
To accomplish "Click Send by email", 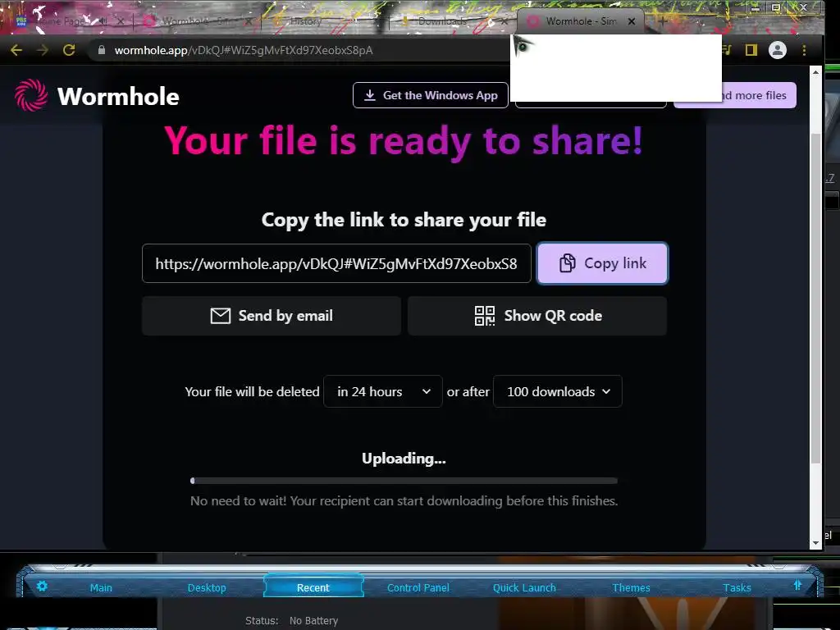I will 272,316.
